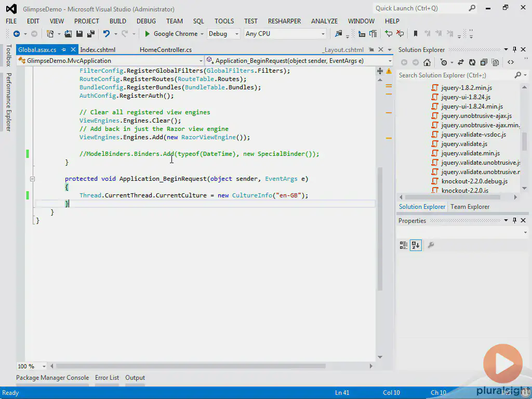Toggle auto-hide pin for Solution Explorer
Screen dimensions: 532x399
(x=515, y=49)
